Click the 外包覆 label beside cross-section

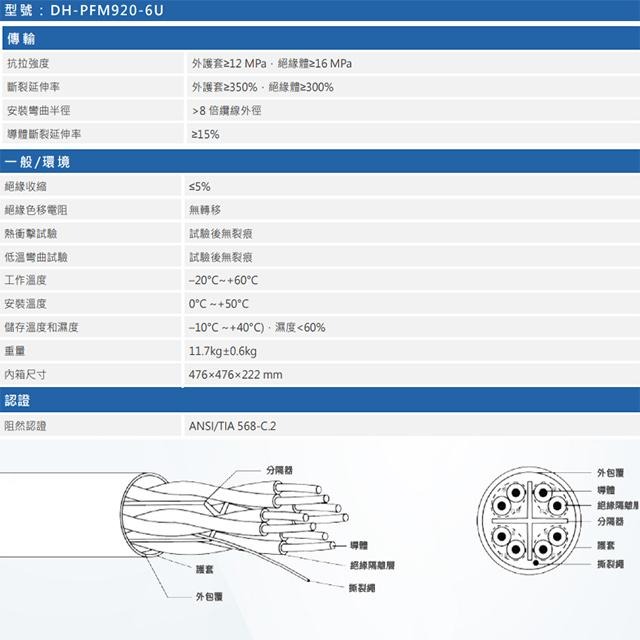611,473
